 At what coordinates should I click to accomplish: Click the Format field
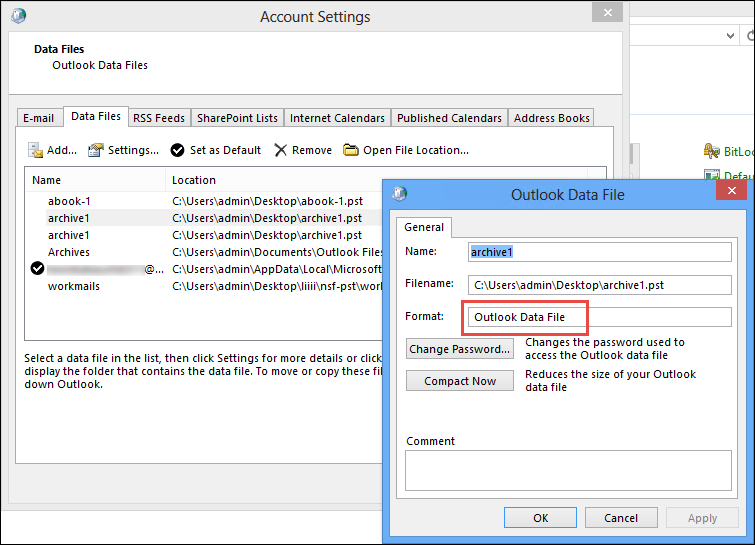599,317
